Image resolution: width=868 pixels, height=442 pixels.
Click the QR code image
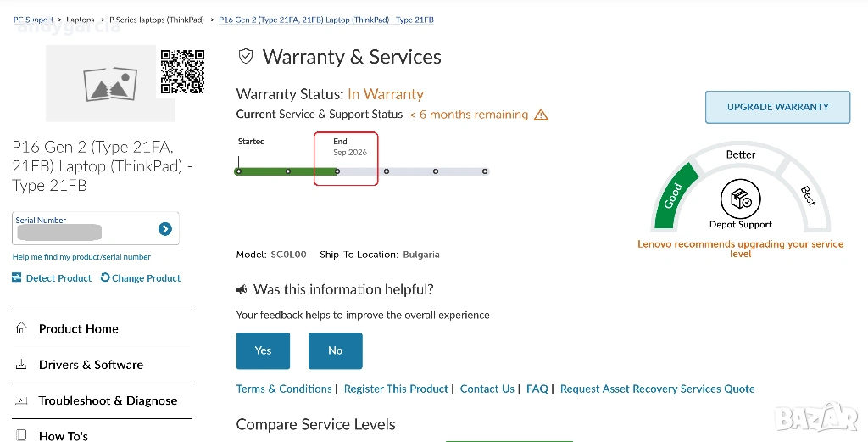point(182,72)
